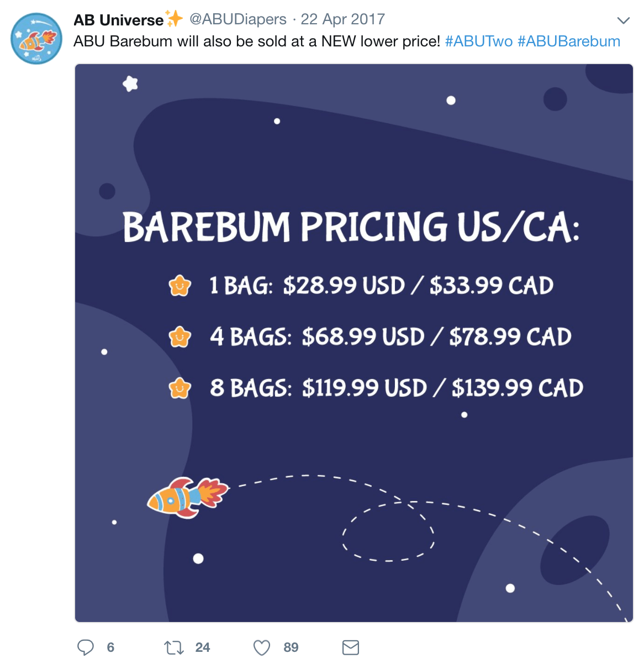Open the 22 Apr 2017 timestamp link
This screenshot has height=664, width=644.
tap(342, 19)
